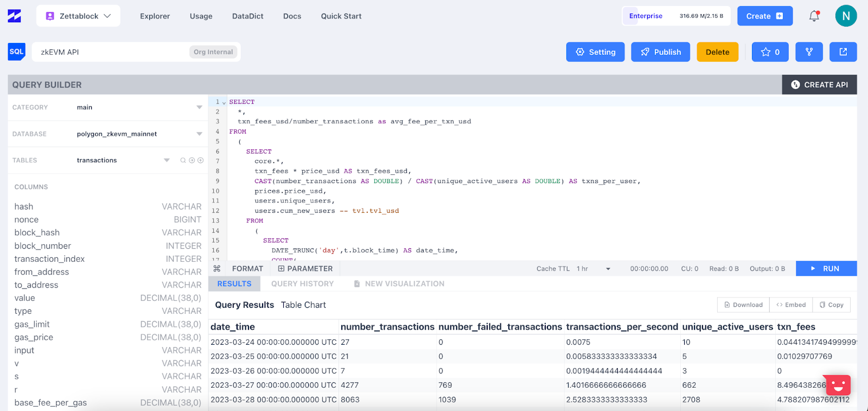Click the arrow-in-circle icon beside transactions
Image resolution: width=868 pixels, height=411 pixels.
tap(192, 160)
